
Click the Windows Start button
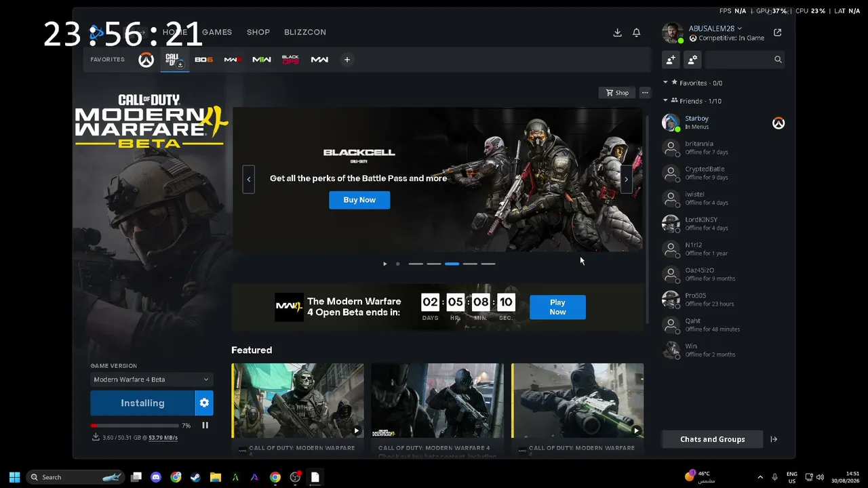click(x=15, y=477)
